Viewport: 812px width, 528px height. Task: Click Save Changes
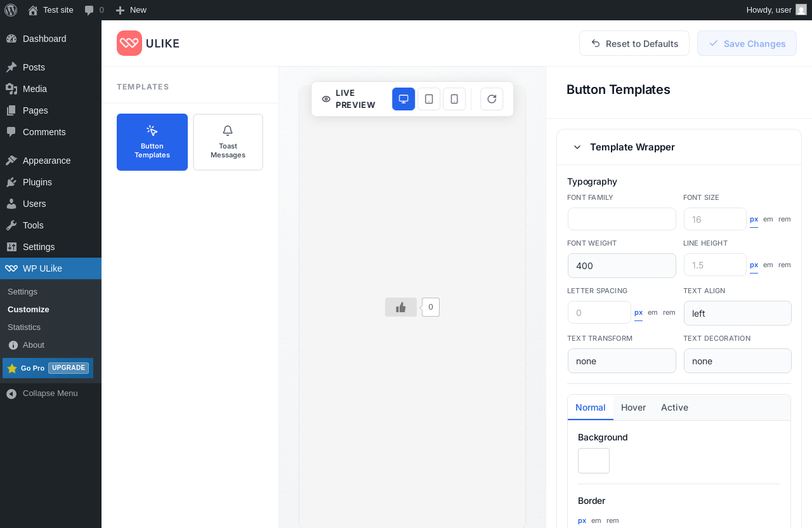click(x=747, y=43)
